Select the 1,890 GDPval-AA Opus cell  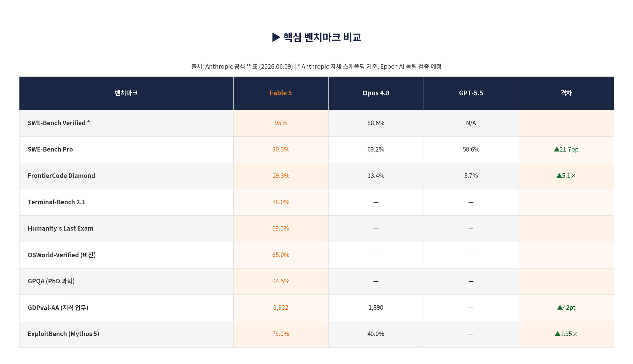[x=376, y=308]
